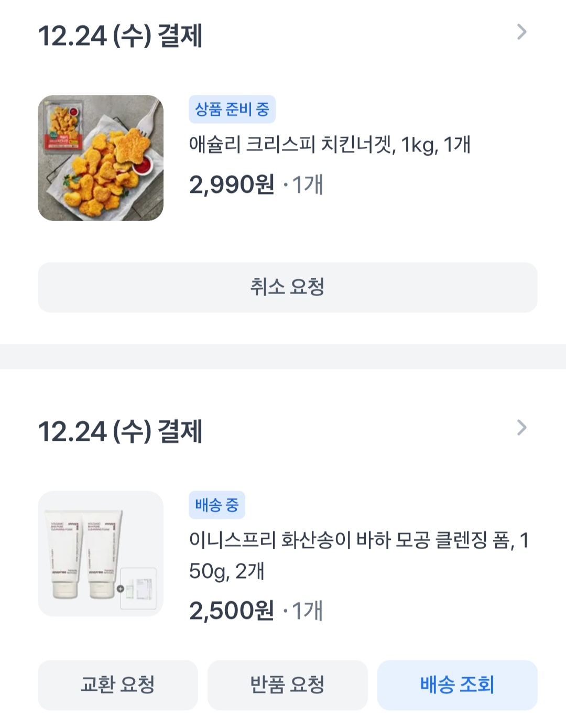Click the 배송 중 status badge
The image size is (566, 728).
coord(216,505)
